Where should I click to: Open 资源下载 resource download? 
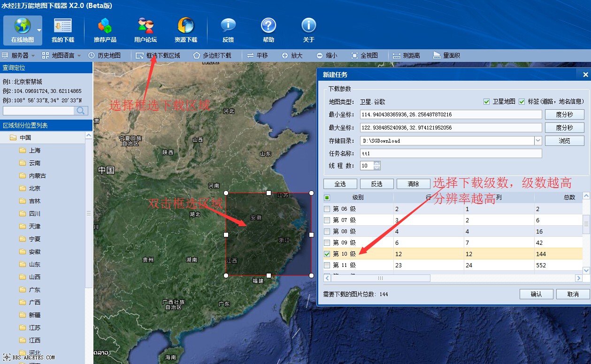(x=186, y=30)
